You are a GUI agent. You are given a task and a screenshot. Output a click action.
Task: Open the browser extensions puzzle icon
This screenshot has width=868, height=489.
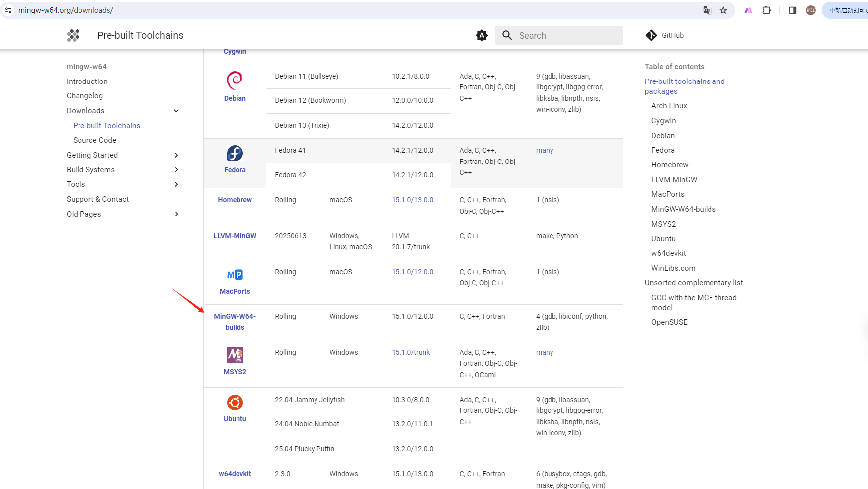(x=767, y=10)
